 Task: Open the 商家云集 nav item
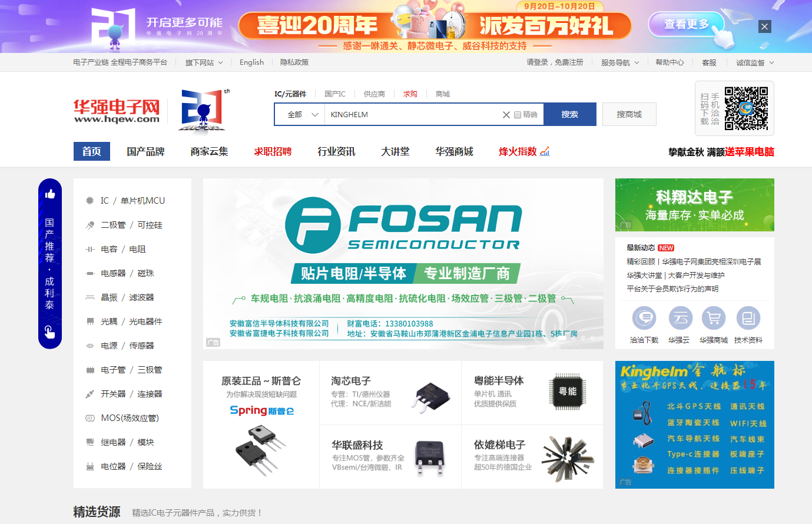209,151
